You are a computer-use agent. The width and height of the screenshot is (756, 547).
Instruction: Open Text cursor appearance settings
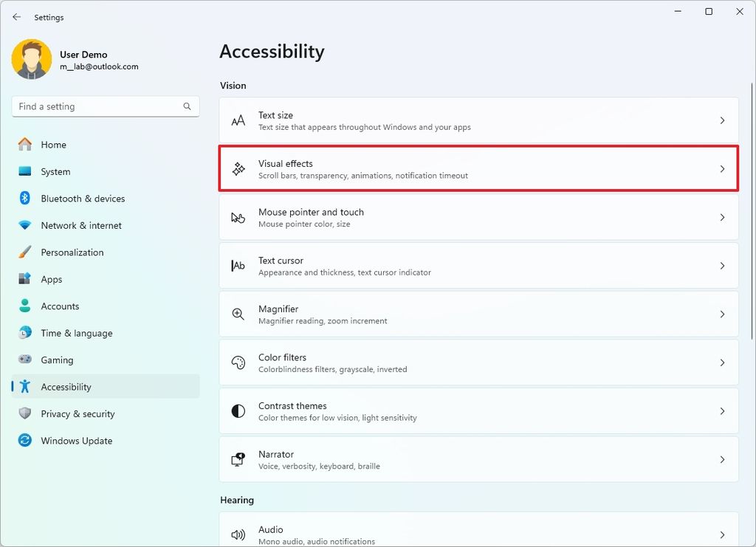[x=478, y=266]
